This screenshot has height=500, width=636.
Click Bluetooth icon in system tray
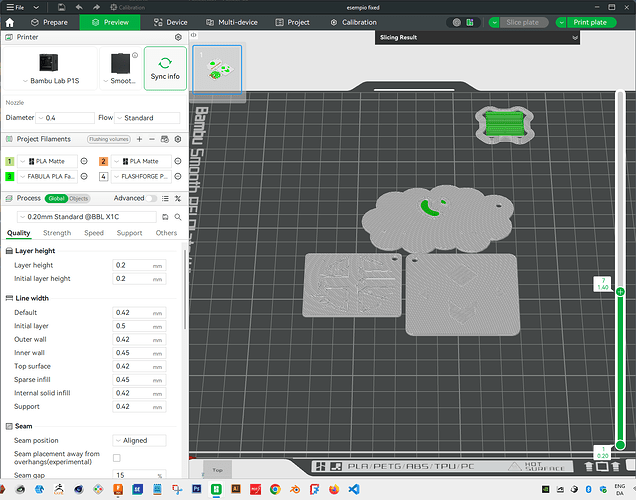pos(589,489)
